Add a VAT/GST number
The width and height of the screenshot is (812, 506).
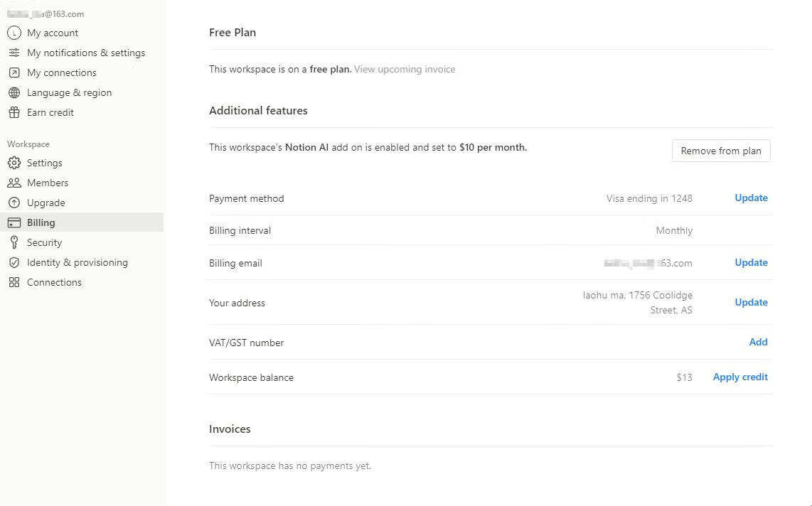tap(758, 342)
